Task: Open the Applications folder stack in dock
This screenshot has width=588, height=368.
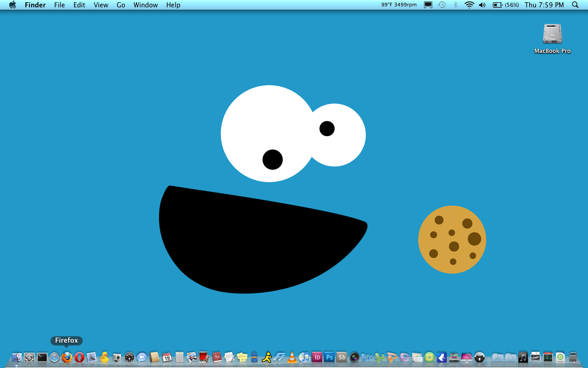Action: (x=498, y=357)
